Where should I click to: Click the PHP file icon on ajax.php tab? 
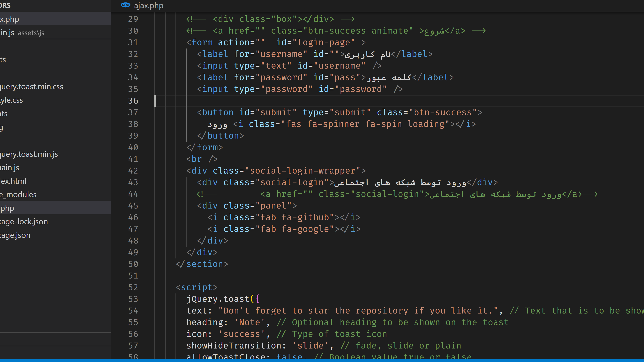[125, 5]
